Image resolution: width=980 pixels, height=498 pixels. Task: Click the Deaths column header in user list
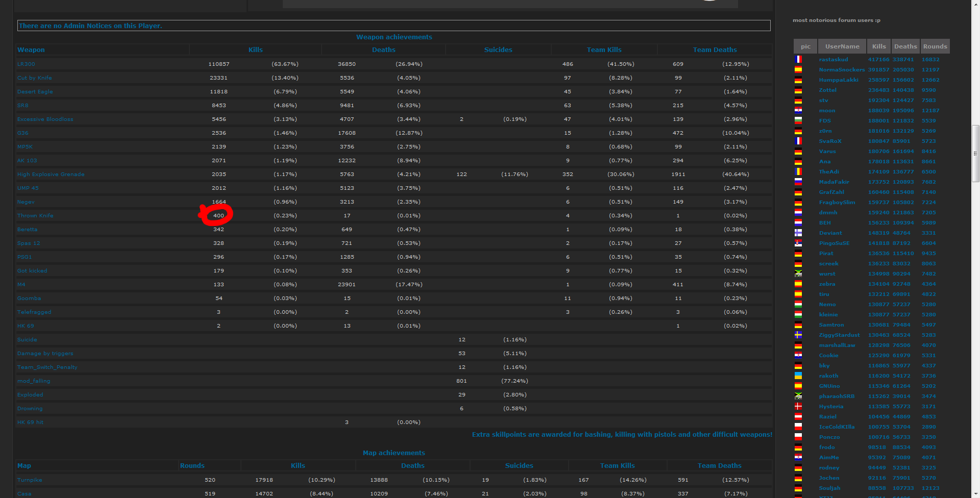coord(905,46)
